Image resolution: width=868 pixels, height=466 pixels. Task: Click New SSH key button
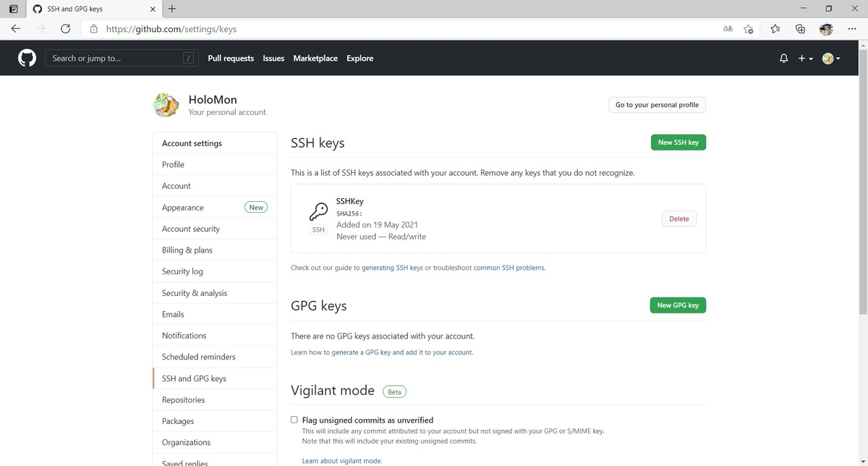pyautogui.click(x=678, y=143)
